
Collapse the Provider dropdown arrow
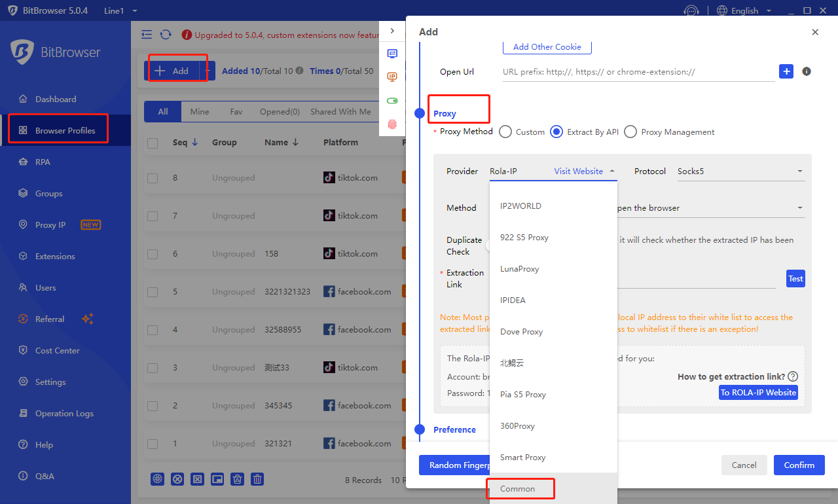[x=612, y=171]
